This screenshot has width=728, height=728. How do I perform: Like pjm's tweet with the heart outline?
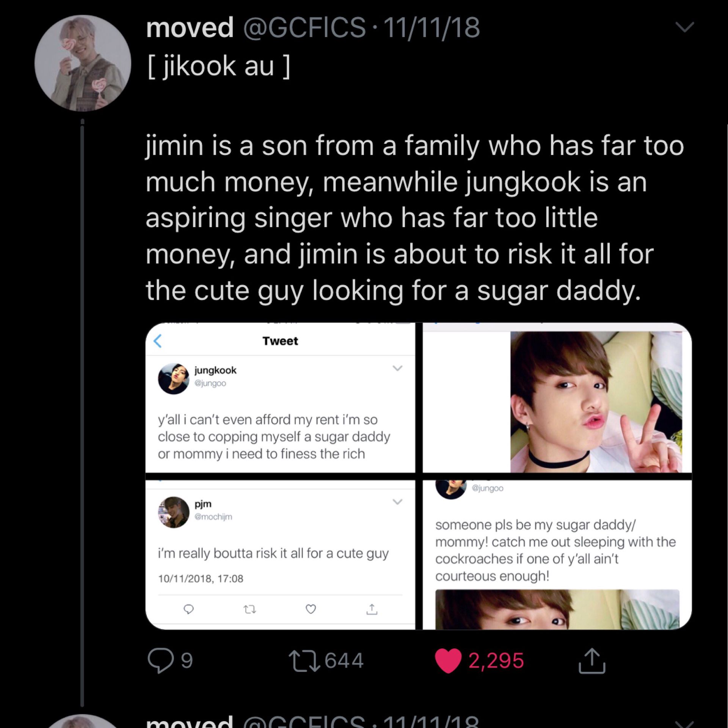pyautogui.click(x=311, y=609)
